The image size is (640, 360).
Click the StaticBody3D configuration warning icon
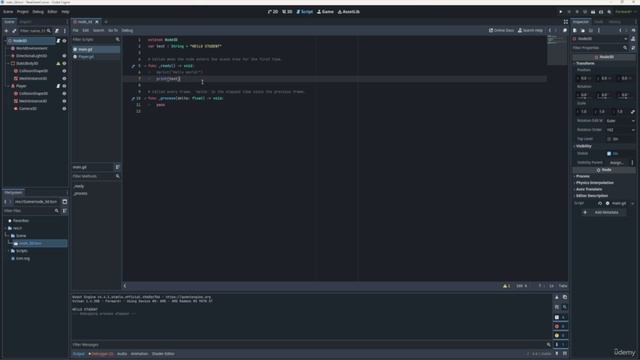point(58,64)
